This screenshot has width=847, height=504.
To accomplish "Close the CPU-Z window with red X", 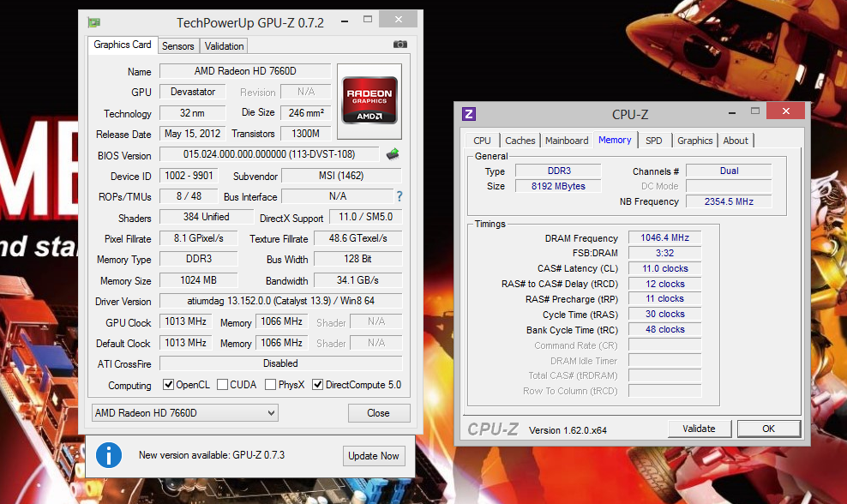I will pos(786,111).
